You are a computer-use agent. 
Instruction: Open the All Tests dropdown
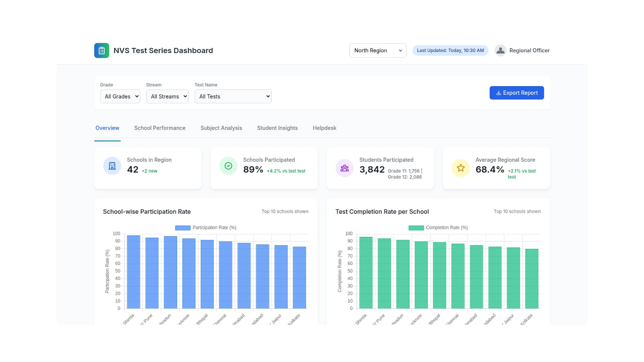[233, 97]
